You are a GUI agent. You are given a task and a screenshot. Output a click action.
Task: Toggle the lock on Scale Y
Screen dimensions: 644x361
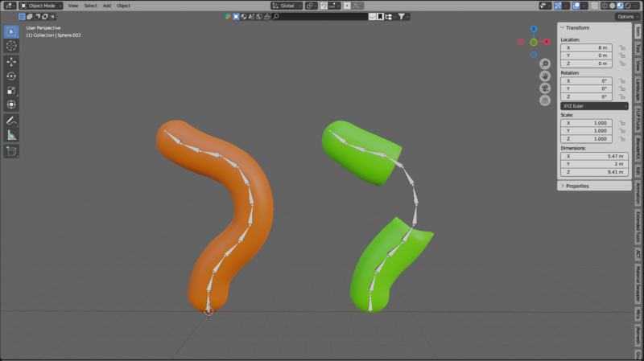622,130
